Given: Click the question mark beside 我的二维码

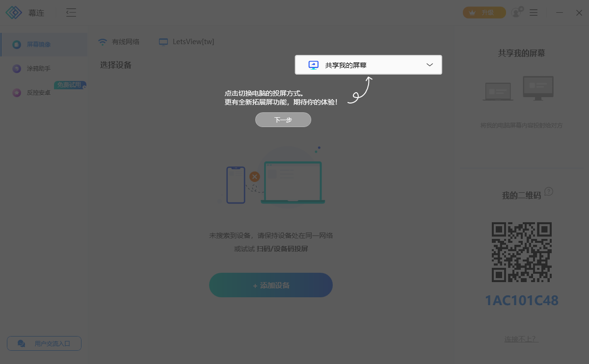Looking at the screenshot, I should [x=549, y=191].
